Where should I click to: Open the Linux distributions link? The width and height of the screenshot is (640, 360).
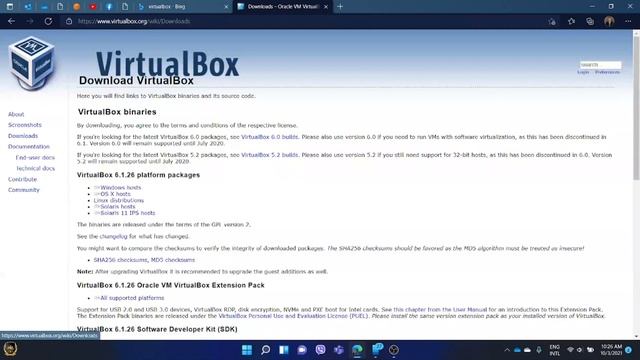tap(119, 200)
